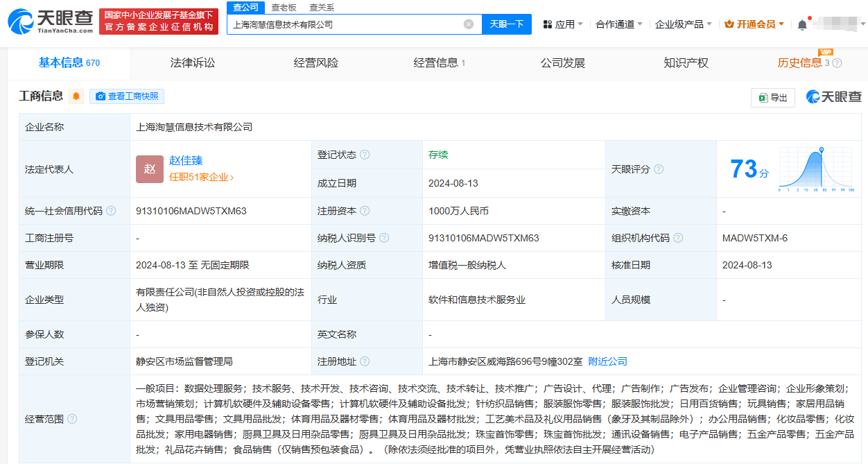This screenshot has width=868, height=464.
Task: Click the 成立日期 value 2024-08-13
Action: 453,183
